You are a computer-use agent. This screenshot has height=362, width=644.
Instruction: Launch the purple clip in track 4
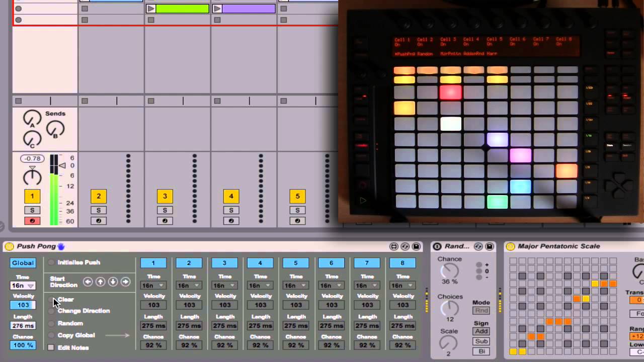point(217,9)
